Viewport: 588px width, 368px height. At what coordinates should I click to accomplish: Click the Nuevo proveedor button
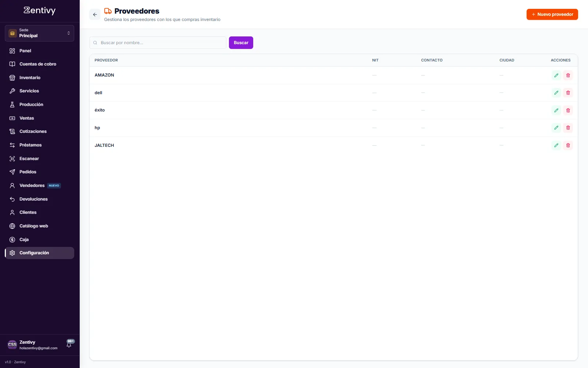pos(552,14)
